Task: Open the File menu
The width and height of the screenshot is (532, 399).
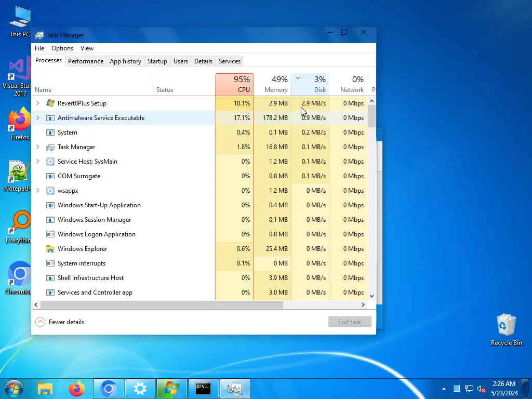Action: pyautogui.click(x=39, y=48)
